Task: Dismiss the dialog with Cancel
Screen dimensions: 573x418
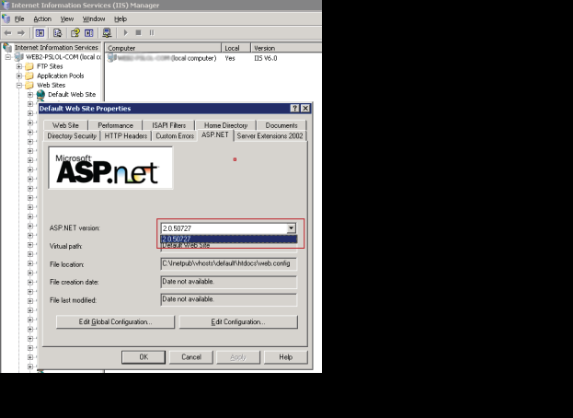Action: 191,357
